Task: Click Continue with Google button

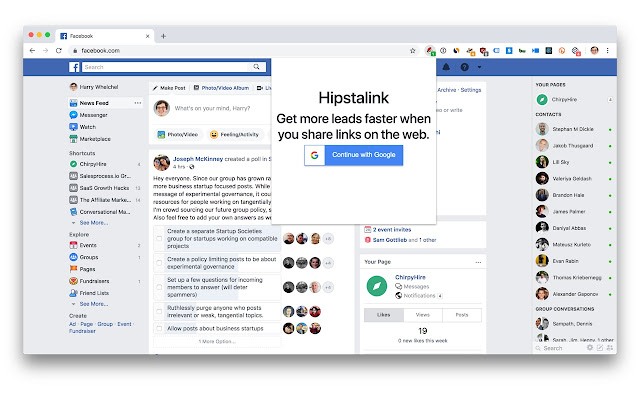Action: coord(353,155)
